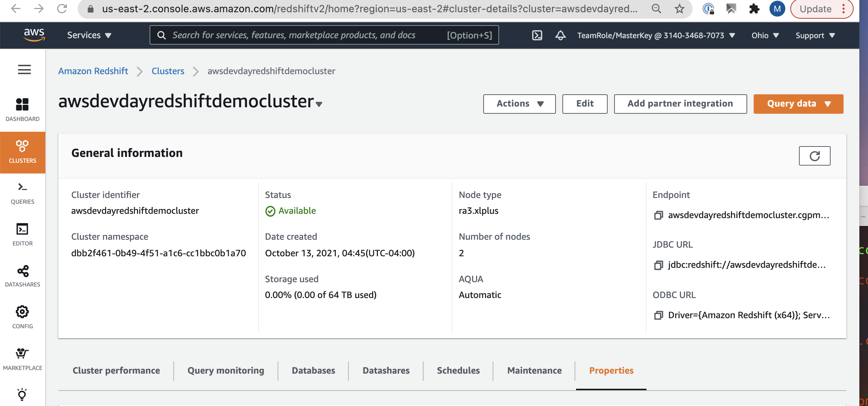Click Add partner integration

pos(680,104)
